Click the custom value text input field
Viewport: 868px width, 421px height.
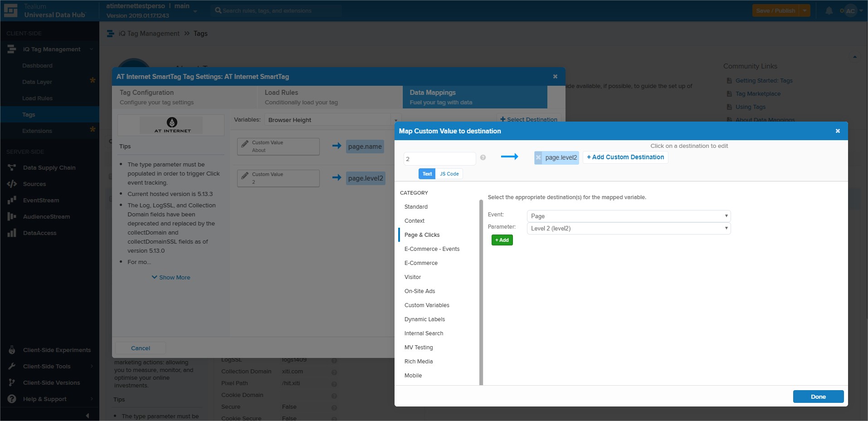(439, 159)
